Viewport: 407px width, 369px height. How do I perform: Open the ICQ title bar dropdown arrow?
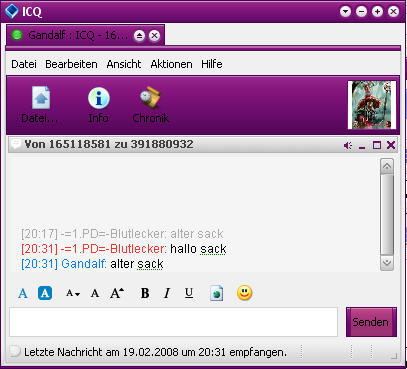pyautogui.click(x=345, y=12)
